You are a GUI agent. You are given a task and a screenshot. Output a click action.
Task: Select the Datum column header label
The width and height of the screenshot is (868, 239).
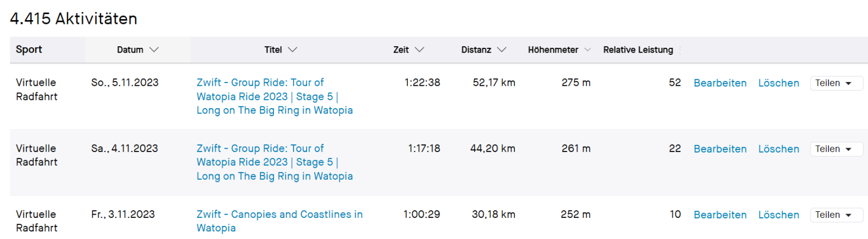[x=130, y=50]
